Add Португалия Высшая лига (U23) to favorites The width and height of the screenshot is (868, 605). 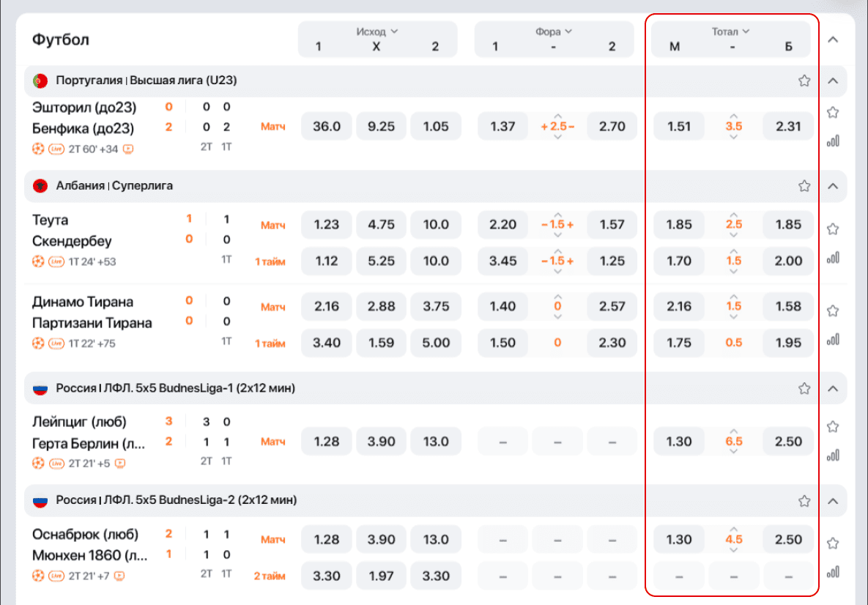click(804, 81)
